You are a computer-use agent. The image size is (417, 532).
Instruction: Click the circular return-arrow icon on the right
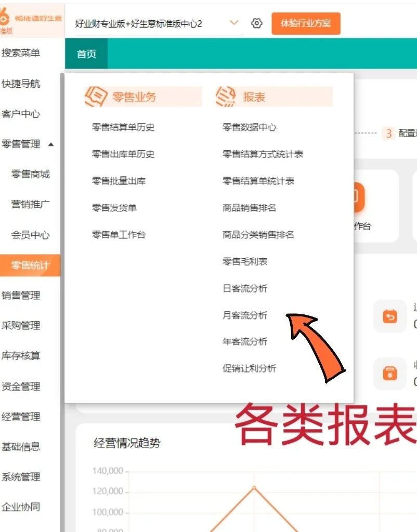click(x=390, y=316)
